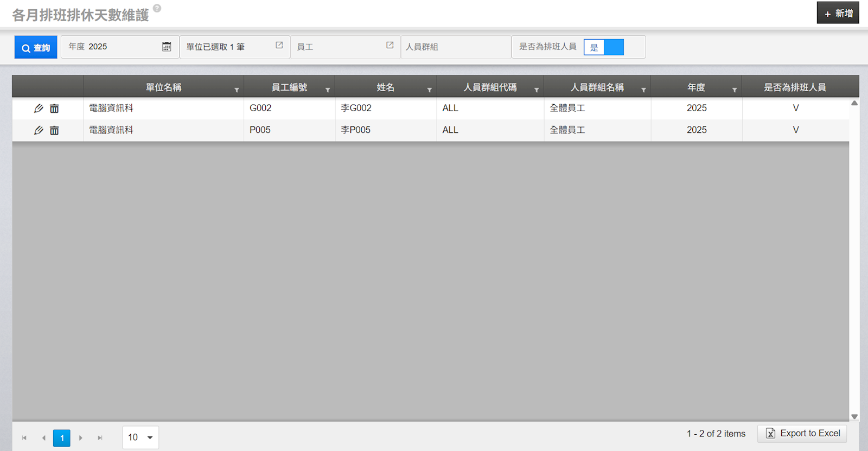Click scrollbar up arrow of the grid
The height and width of the screenshot is (451, 868).
click(854, 103)
